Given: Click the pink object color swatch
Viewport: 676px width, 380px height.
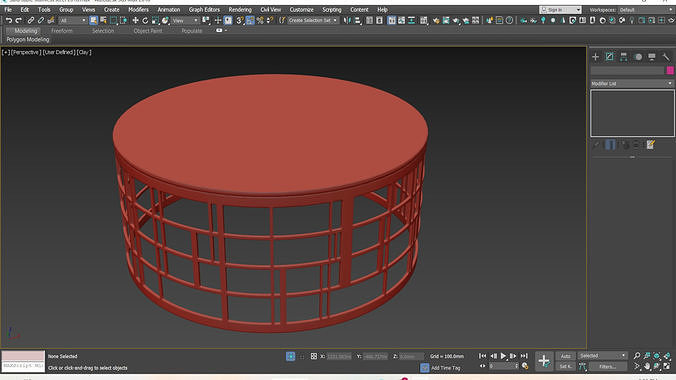Looking at the screenshot, I should coord(670,70).
